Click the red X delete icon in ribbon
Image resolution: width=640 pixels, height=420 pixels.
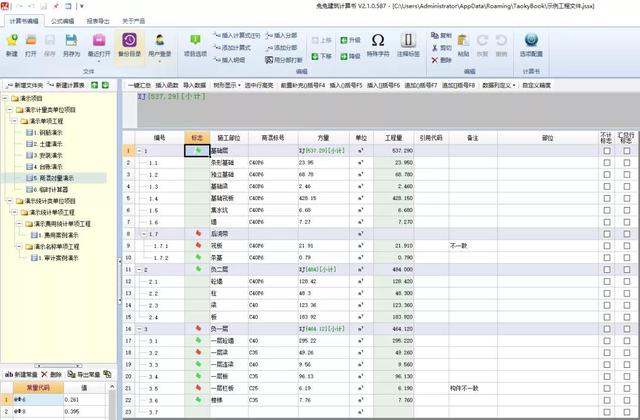point(434,60)
